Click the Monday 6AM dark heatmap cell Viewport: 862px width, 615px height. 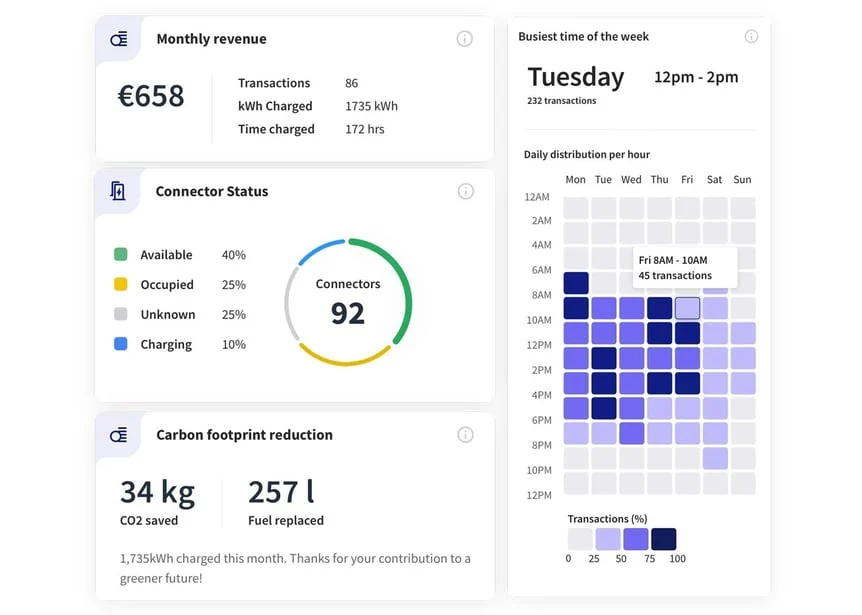coord(576,283)
